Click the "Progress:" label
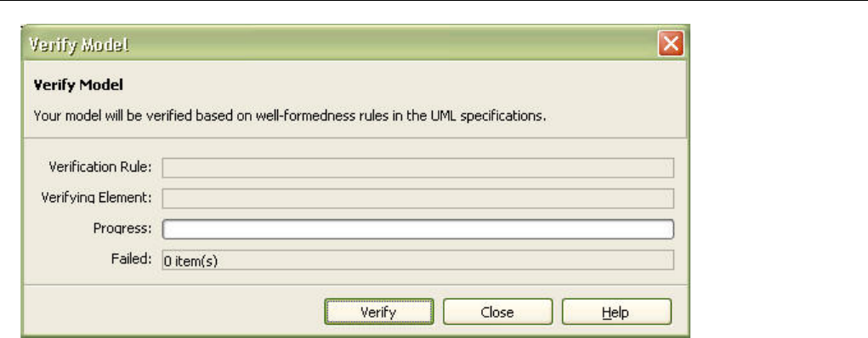Screen dimensions: 868x338 point(122,228)
